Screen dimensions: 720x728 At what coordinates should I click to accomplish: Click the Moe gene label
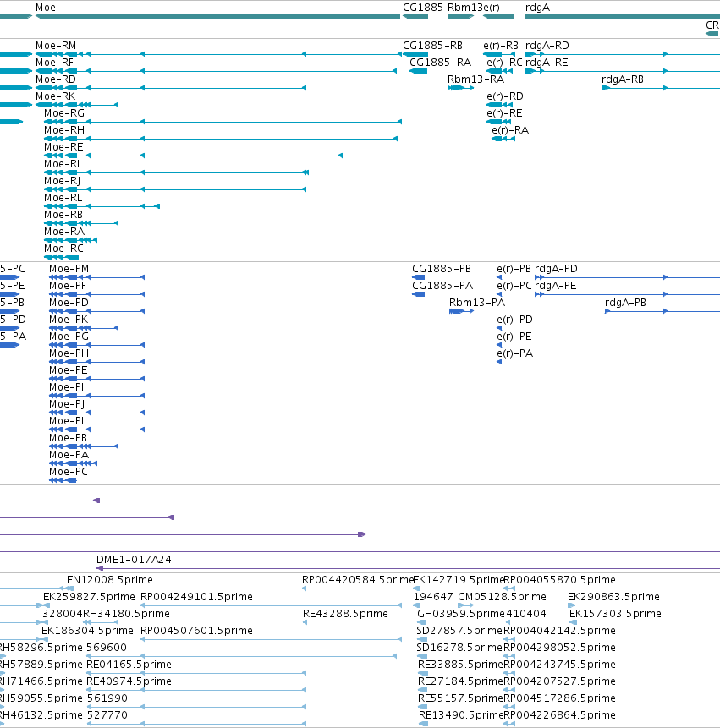(x=46, y=8)
